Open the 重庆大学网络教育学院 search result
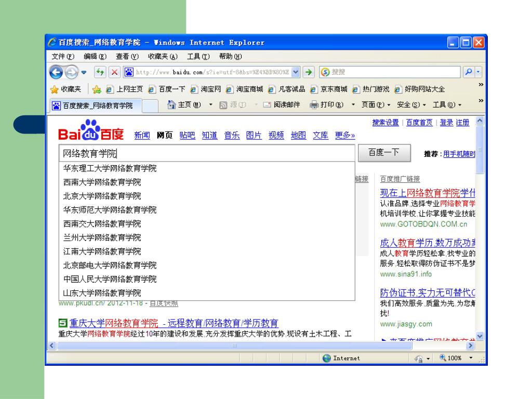Screen dimensions: 532x399 pyautogui.click(x=174, y=323)
